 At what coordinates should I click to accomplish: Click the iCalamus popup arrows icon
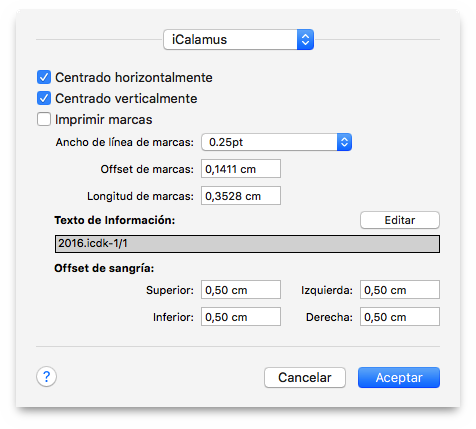point(305,40)
